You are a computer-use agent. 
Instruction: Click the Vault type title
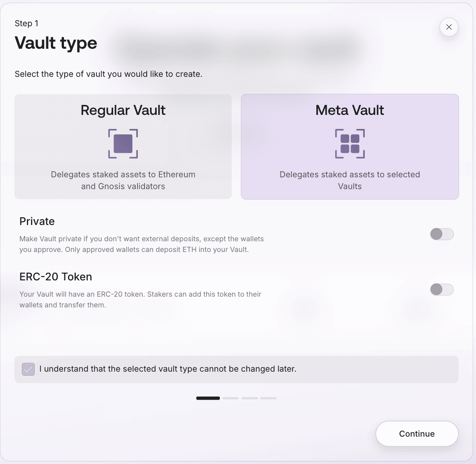[56, 43]
